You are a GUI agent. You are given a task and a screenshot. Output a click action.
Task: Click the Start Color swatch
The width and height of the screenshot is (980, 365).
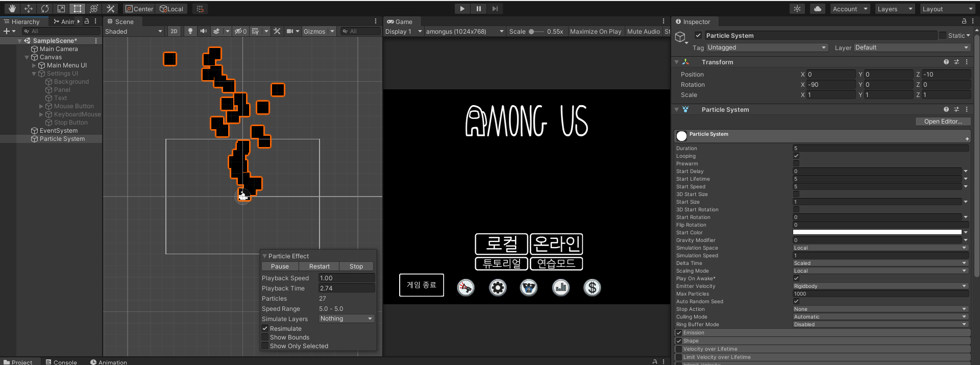[x=877, y=232]
